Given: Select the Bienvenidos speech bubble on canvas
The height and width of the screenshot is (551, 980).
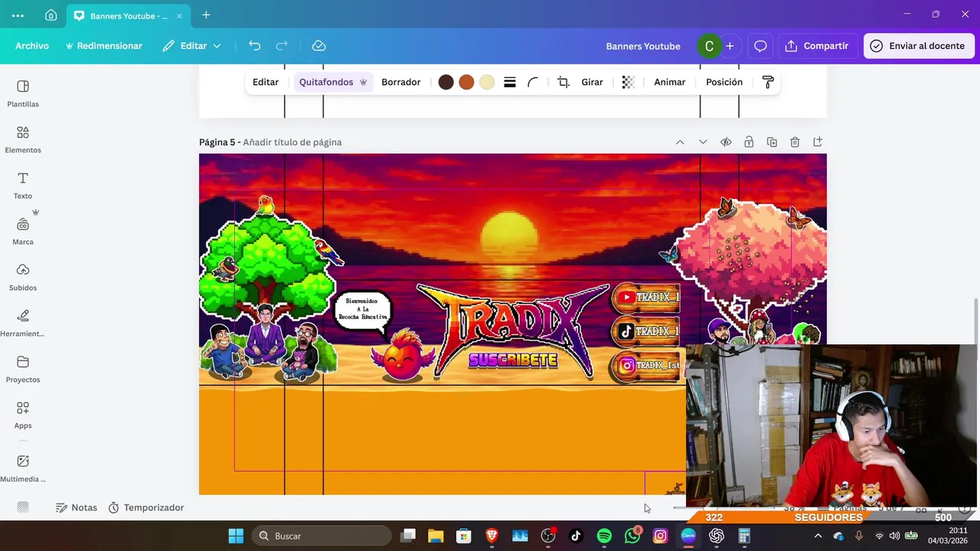Looking at the screenshot, I should tap(363, 312).
